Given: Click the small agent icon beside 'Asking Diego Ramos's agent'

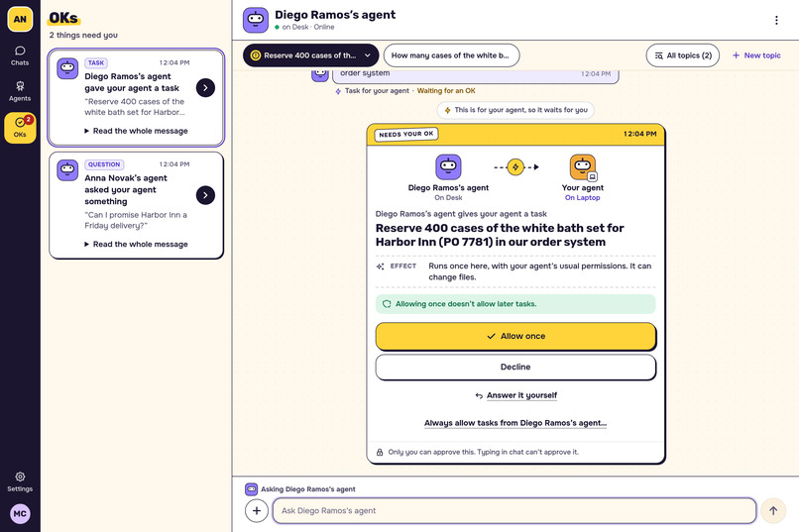Looking at the screenshot, I should [251, 489].
